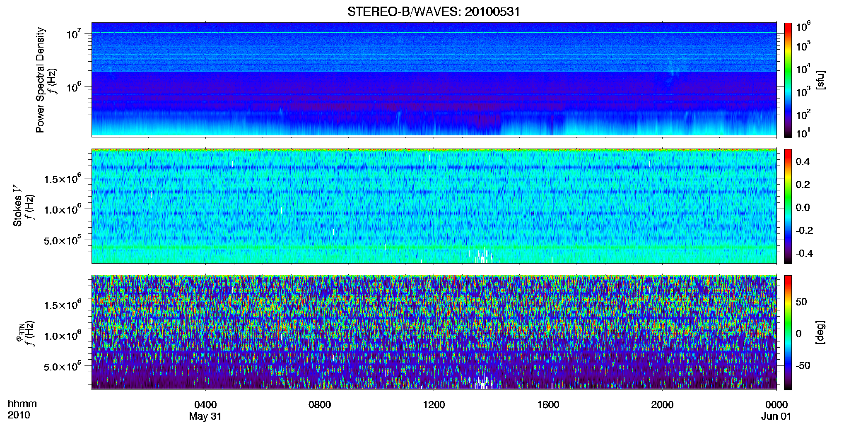Screen dimensions: 868x447
Task: Click the 50 value on the degrees color bar
Action: click(802, 302)
